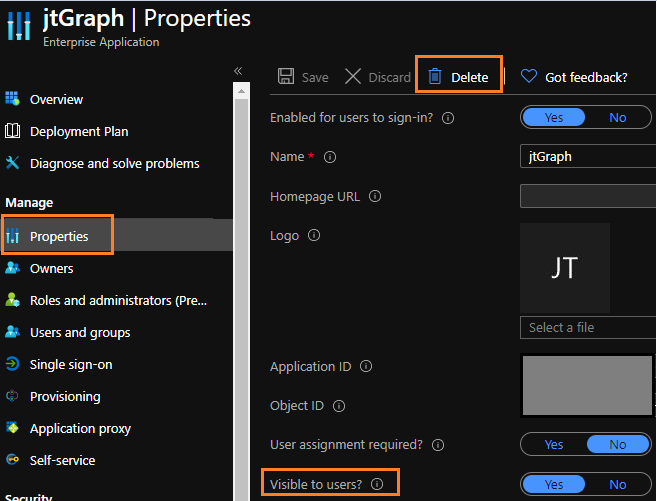Open the Overview menu item
Screen dimensions: 657x501
(56, 100)
